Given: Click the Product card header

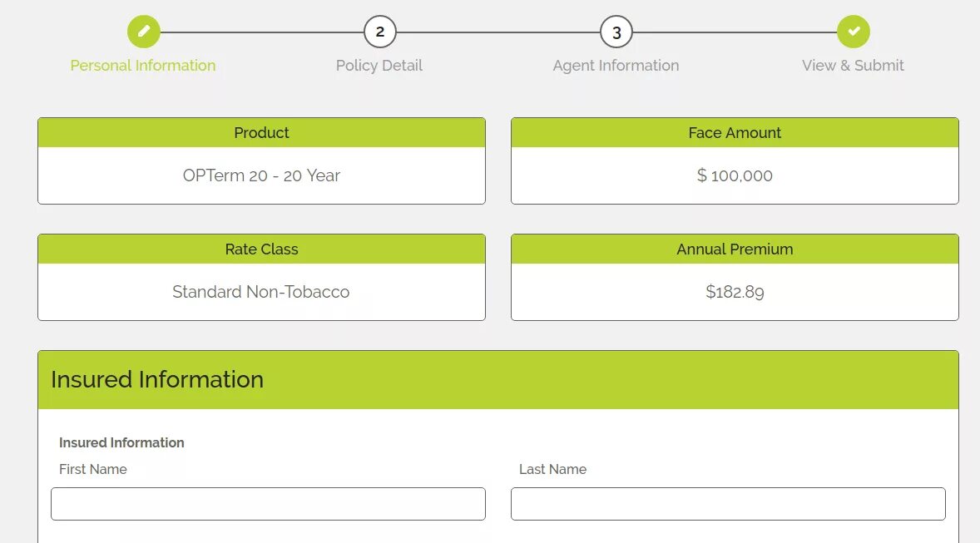Looking at the screenshot, I should click(x=261, y=132).
